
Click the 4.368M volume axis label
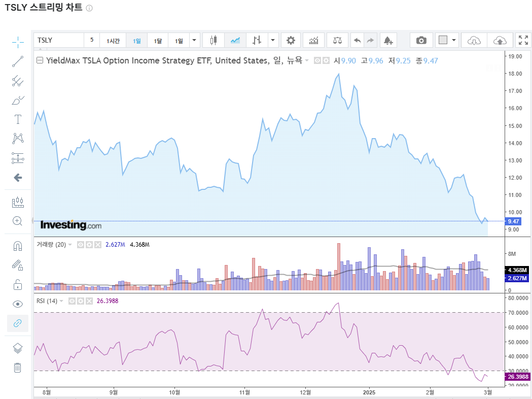(x=517, y=270)
